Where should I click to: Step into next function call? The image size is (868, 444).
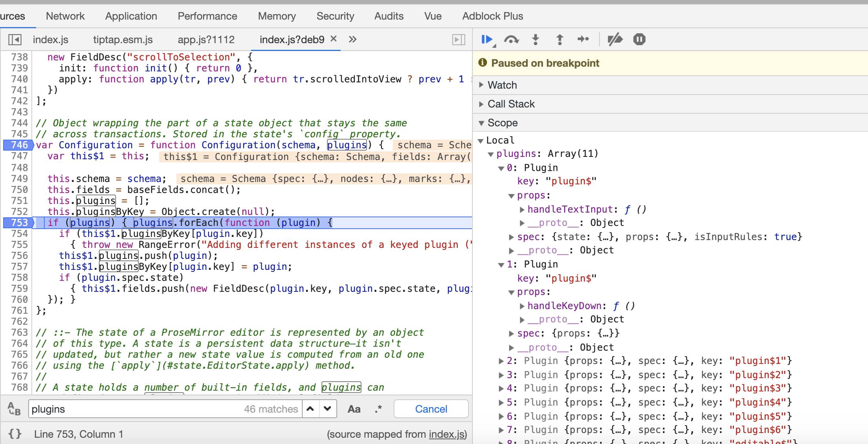(536, 39)
